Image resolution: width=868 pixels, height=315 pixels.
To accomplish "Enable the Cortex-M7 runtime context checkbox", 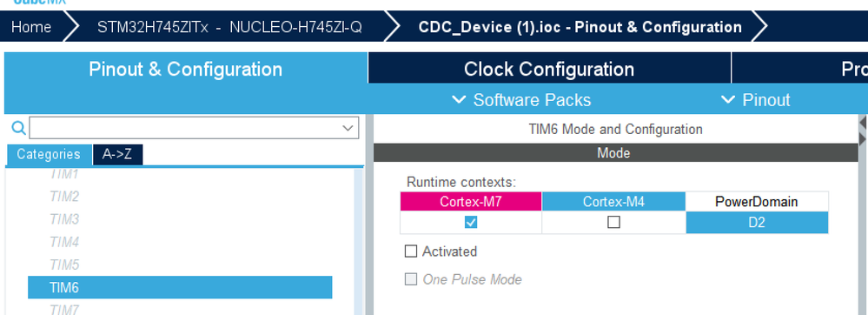I will tap(471, 223).
